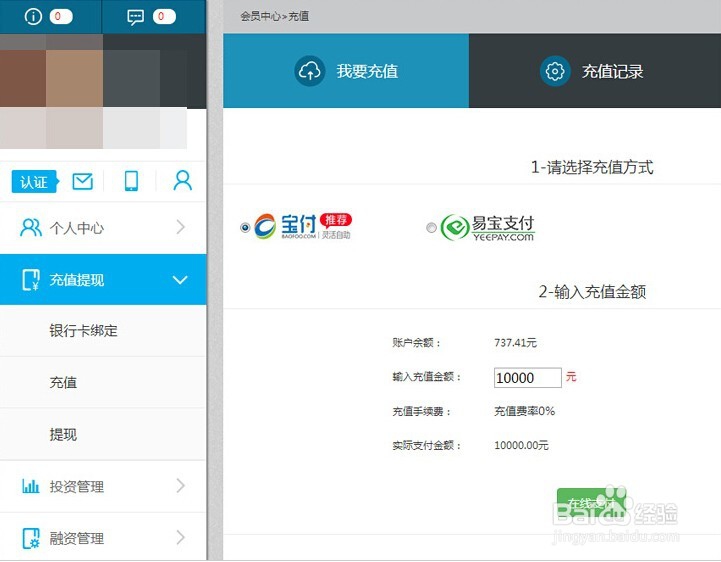Click the red 推荐 badge
721x562 pixels.
[x=336, y=220]
